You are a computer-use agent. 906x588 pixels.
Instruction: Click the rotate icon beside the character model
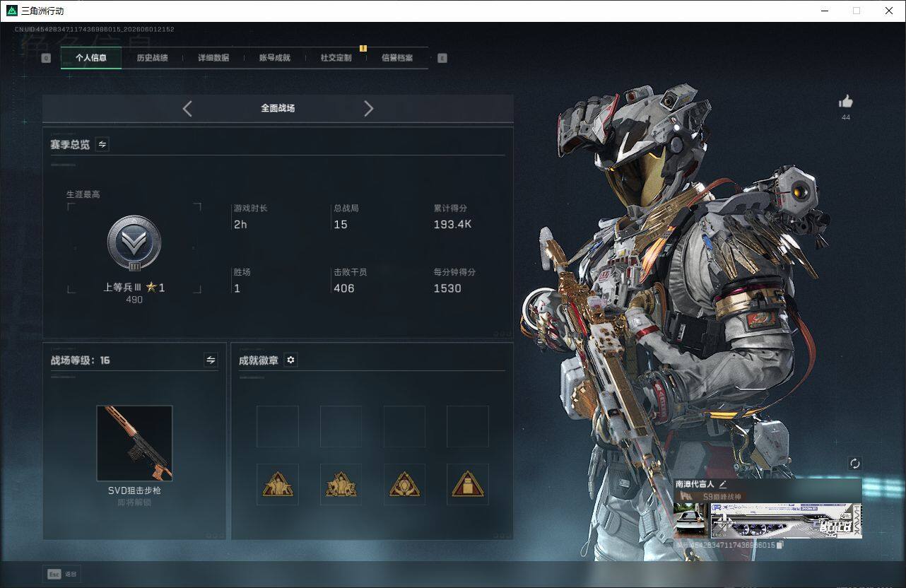(x=855, y=464)
